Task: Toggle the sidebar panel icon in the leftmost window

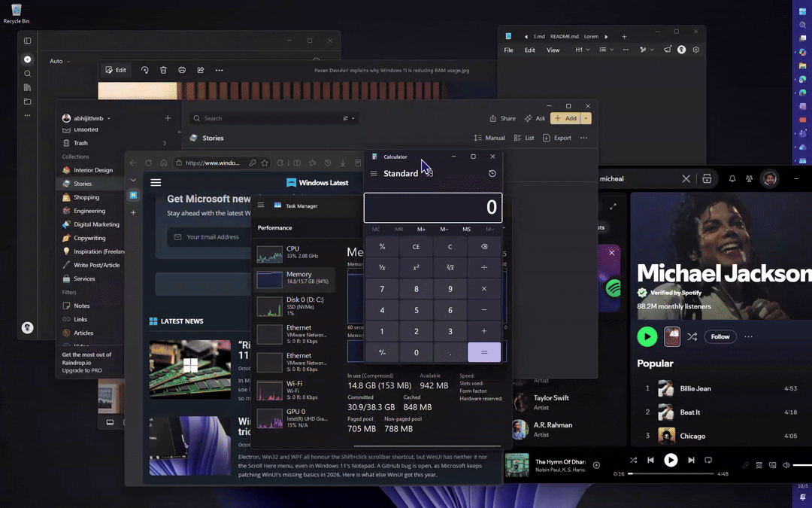Action: [x=28, y=41]
